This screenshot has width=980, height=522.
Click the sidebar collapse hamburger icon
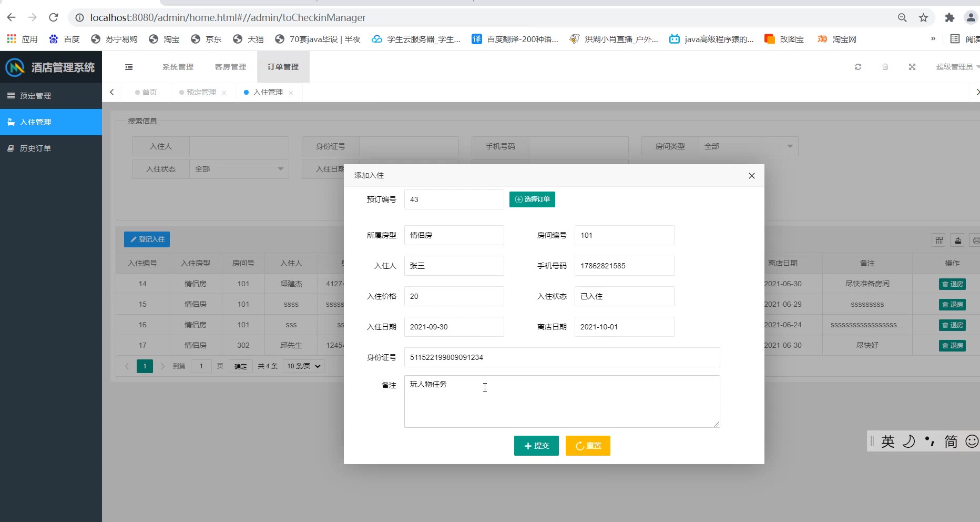coord(129,67)
